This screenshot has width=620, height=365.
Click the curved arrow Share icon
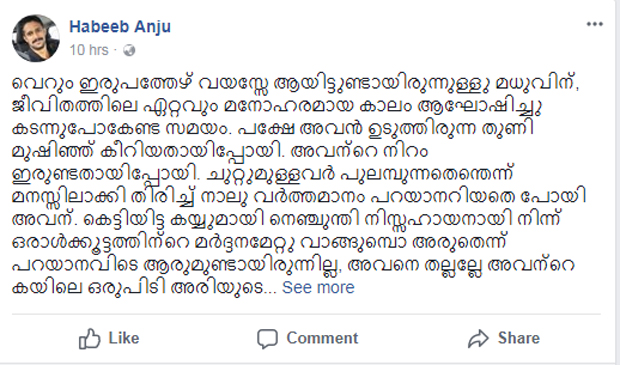click(478, 339)
